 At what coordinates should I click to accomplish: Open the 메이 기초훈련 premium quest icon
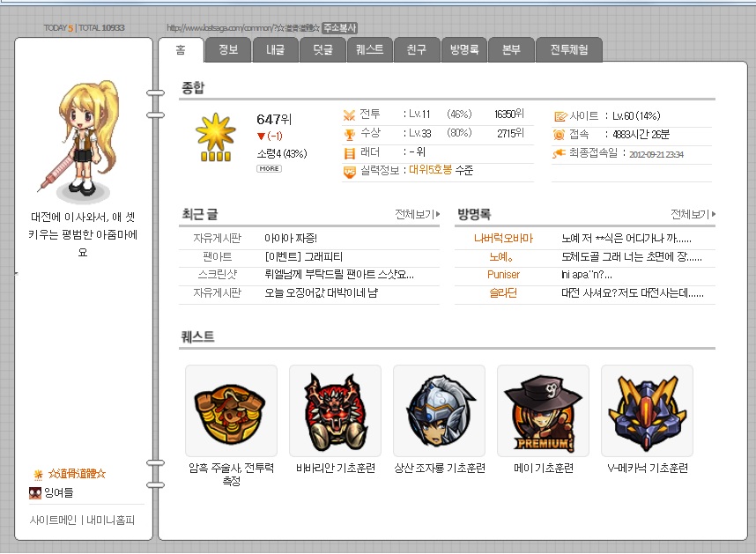(543, 410)
